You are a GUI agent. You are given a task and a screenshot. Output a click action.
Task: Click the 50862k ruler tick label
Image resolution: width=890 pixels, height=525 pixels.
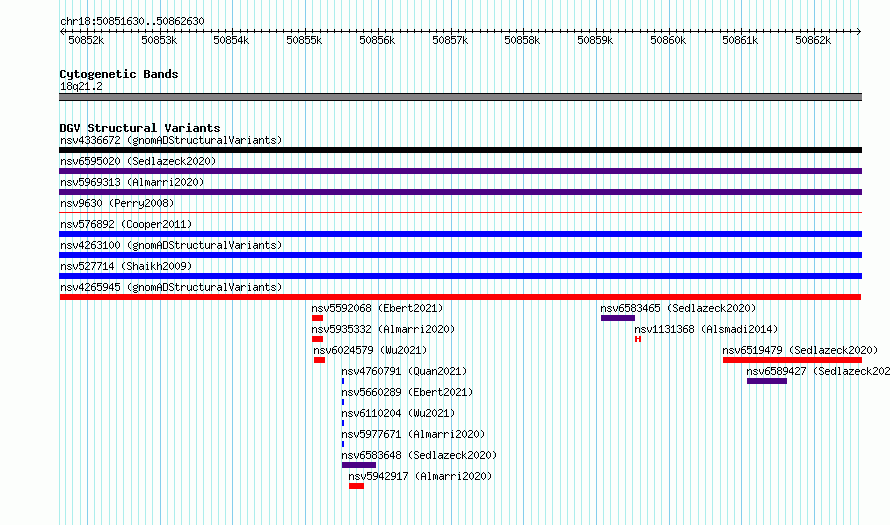tap(813, 40)
